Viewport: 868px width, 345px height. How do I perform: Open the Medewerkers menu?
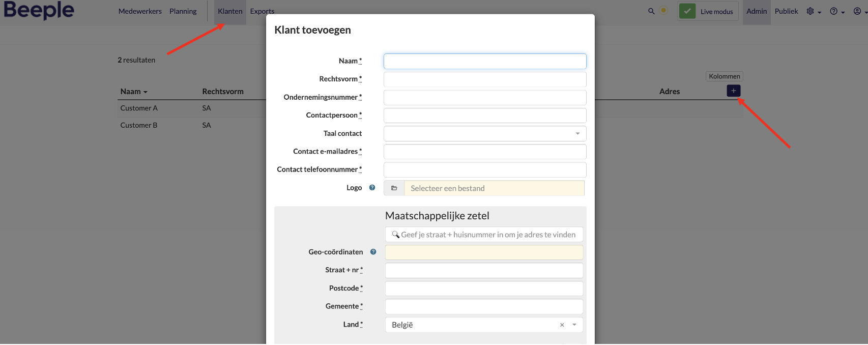click(140, 11)
